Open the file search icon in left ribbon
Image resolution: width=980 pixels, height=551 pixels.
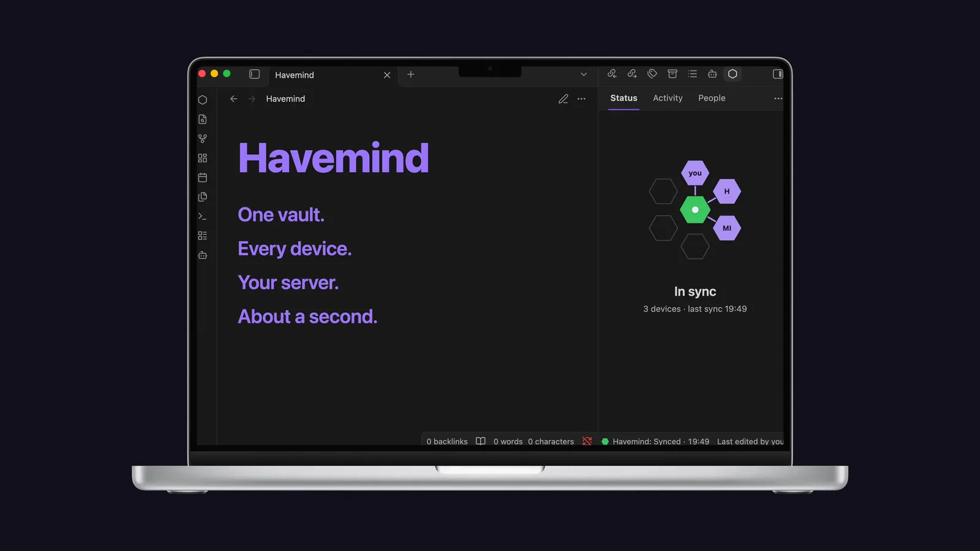tap(203, 119)
